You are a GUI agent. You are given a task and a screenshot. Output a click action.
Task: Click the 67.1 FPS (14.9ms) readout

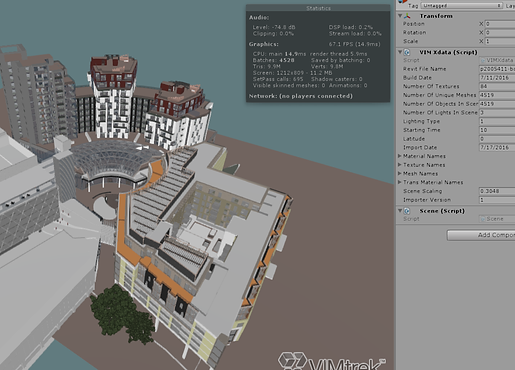coord(355,44)
